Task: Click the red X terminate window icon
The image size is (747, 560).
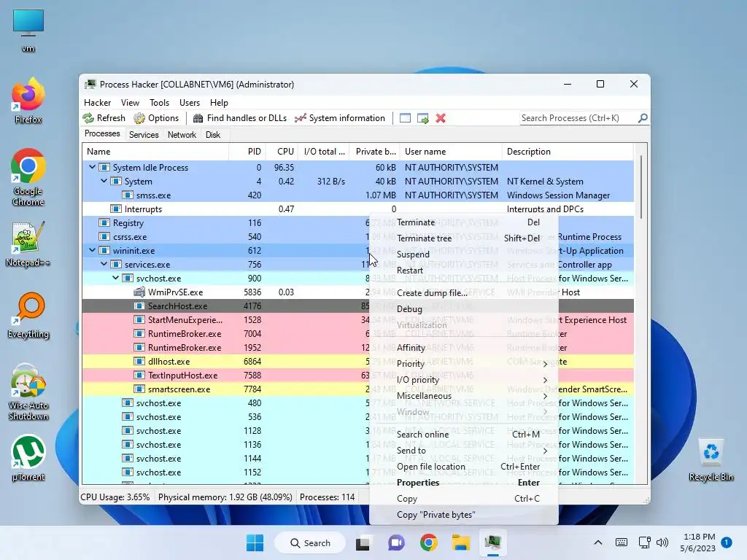Action: click(x=441, y=118)
